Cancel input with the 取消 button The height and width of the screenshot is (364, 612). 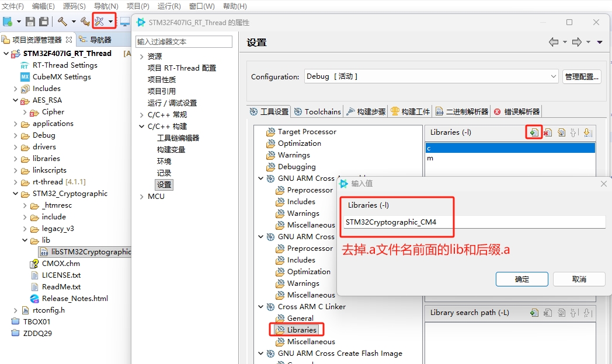579,279
